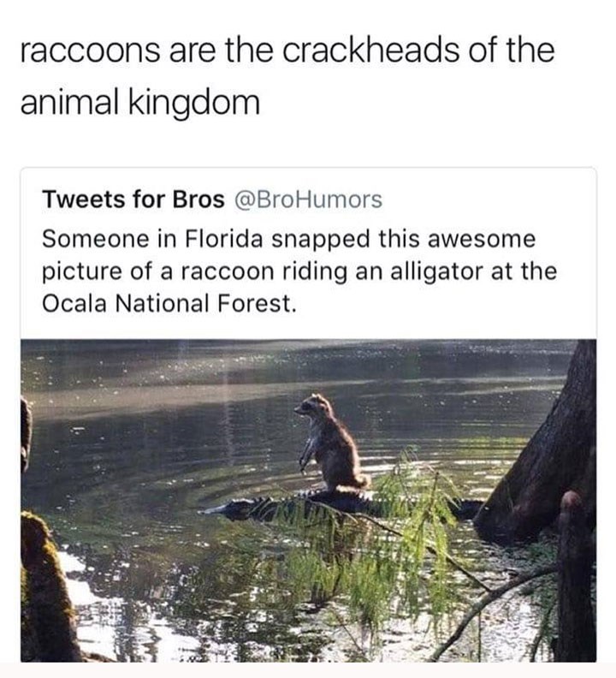The width and height of the screenshot is (616, 678).
Task: Open the Tweets for Bros profile name
Action: tap(133, 199)
